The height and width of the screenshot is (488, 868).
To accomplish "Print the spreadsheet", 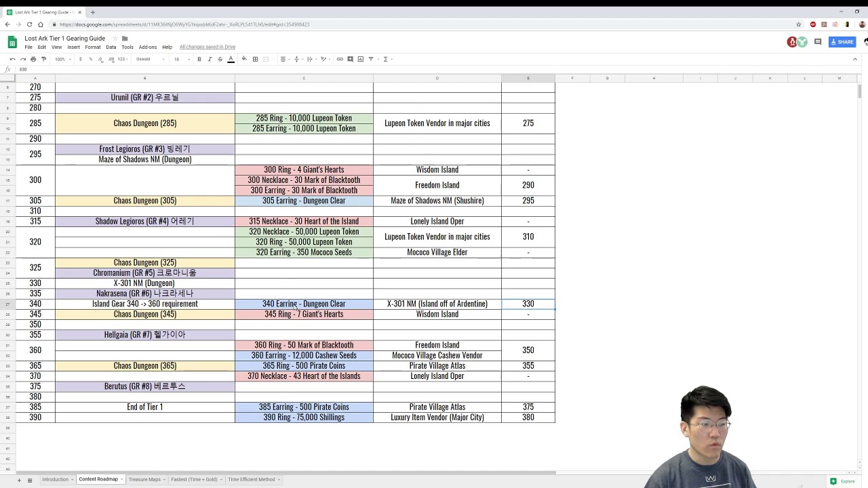I will pos(33,59).
